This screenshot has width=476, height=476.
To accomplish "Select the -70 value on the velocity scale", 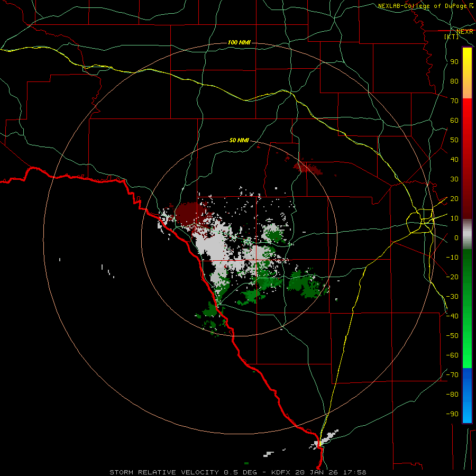I will (x=452, y=375).
